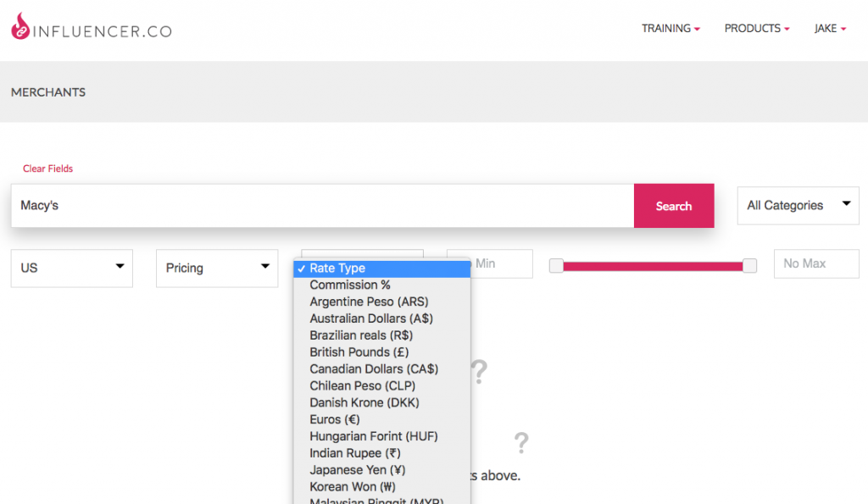Select Brazilian reals (R$) option
This screenshot has width=868, height=504.
(x=382, y=335)
